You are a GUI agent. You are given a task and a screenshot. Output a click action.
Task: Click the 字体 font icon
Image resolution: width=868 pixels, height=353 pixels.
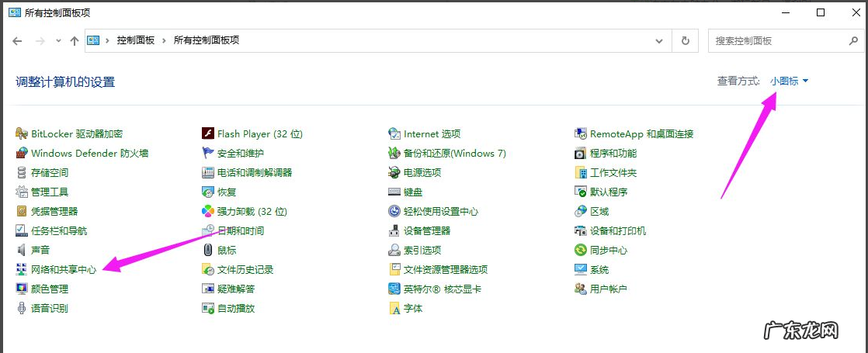394,308
